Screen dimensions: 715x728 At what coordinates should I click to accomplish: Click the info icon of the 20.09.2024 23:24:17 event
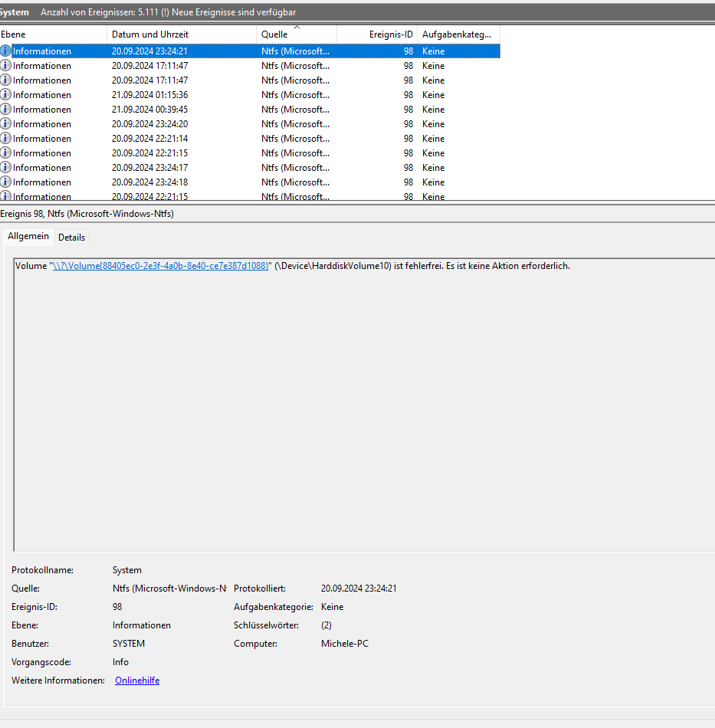coord(5,168)
